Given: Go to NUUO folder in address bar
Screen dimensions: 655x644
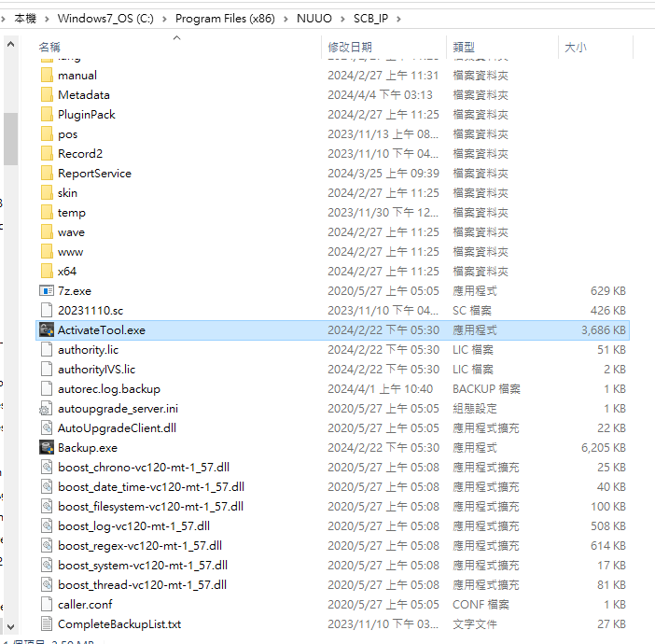Looking at the screenshot, I should [315, 19].
